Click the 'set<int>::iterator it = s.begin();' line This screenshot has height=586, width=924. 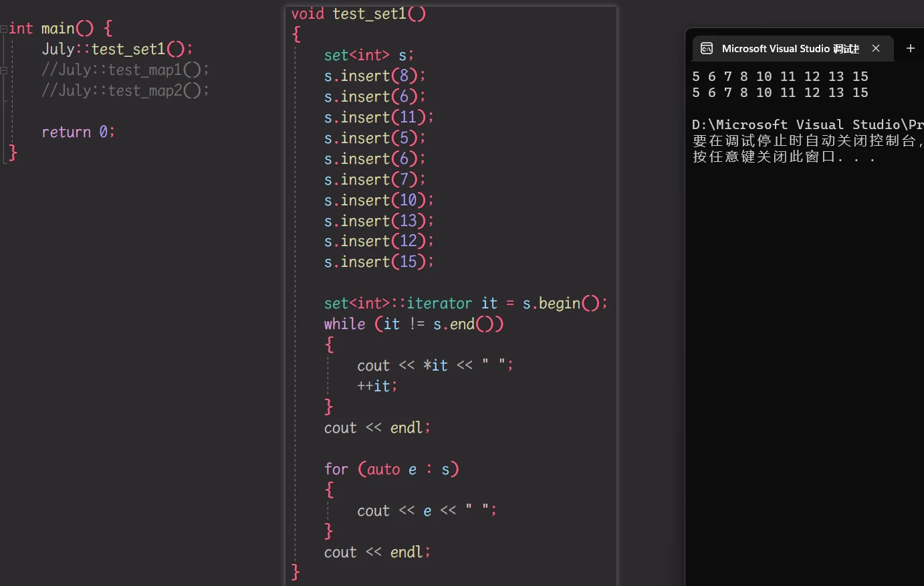tap(466, 304)
